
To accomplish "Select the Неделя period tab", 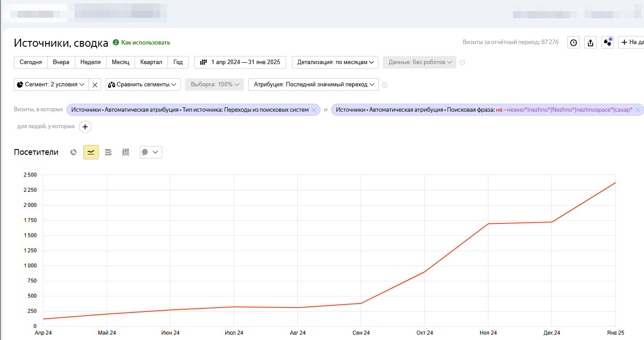I will (90, 62).
